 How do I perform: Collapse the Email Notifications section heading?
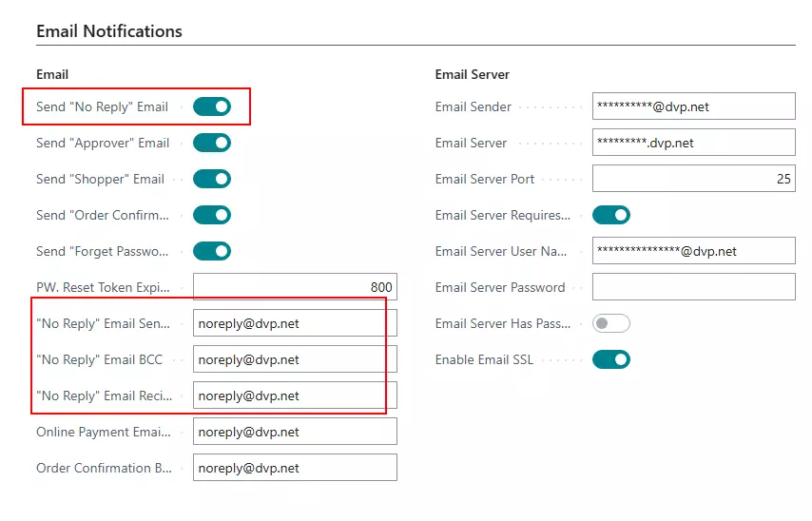[109, 31]
